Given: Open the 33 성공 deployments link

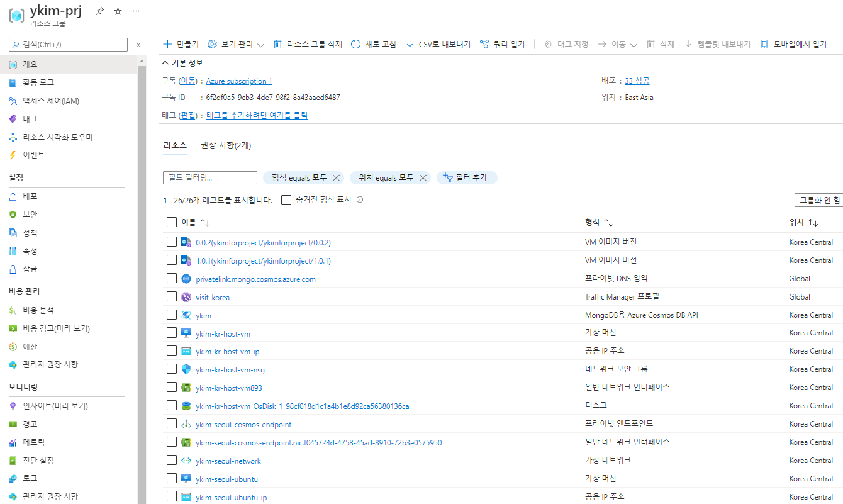Looking at the screenshot, I should point(637,81).
